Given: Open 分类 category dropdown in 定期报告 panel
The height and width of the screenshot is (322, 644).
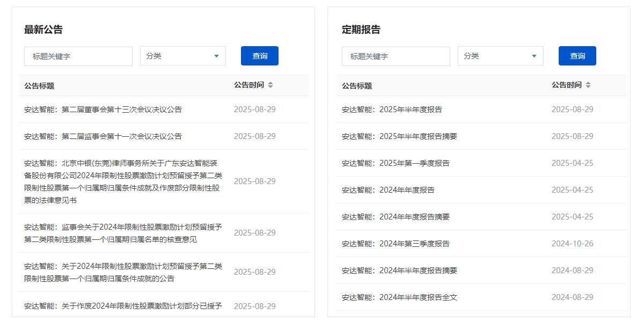Looking at the screenshot, I should (x=500, y=56).
